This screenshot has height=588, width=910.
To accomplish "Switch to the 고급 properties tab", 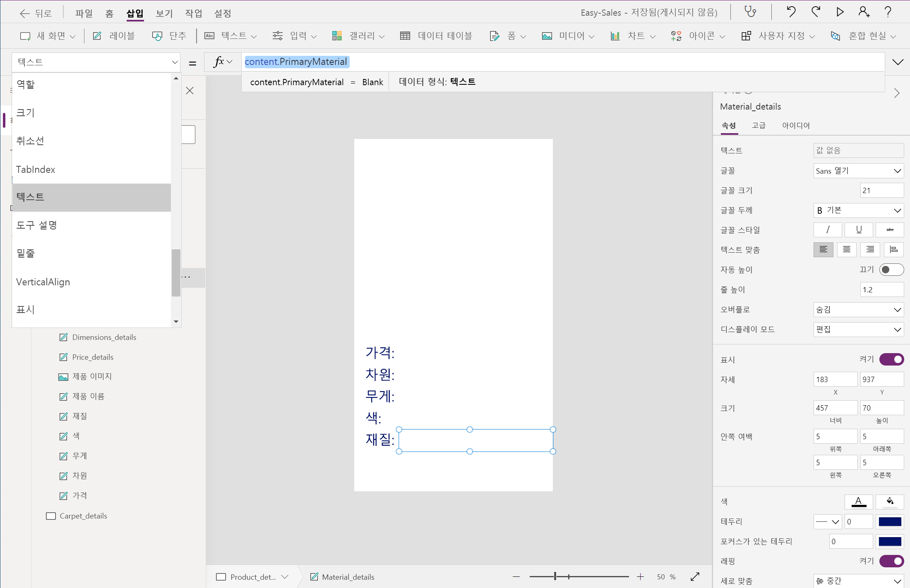I will point(759,125).
